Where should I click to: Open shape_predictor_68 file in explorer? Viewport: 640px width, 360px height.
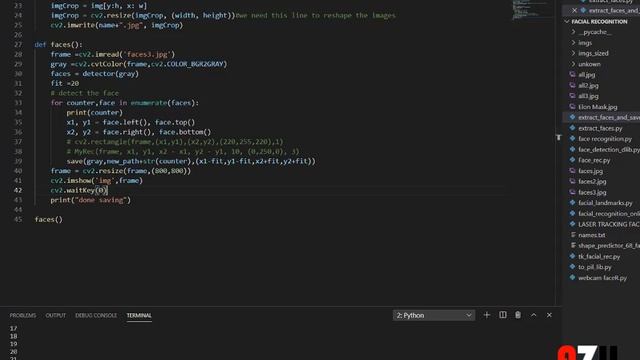(609, 245)
